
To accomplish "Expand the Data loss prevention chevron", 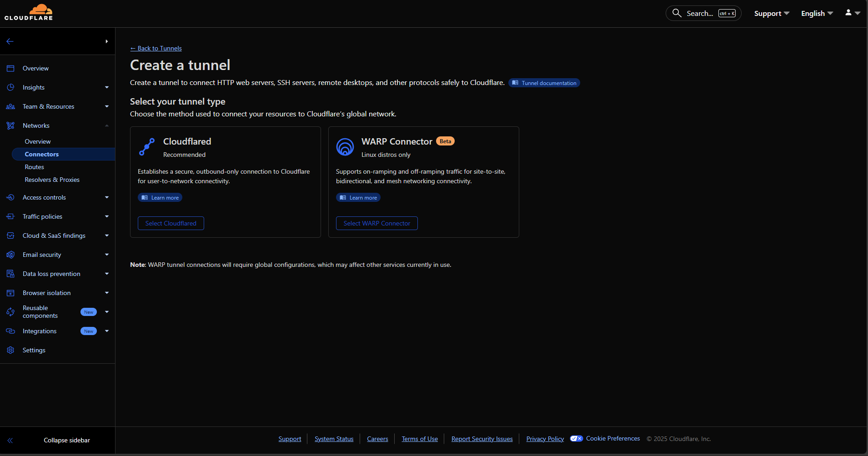I will pos(107,274).
